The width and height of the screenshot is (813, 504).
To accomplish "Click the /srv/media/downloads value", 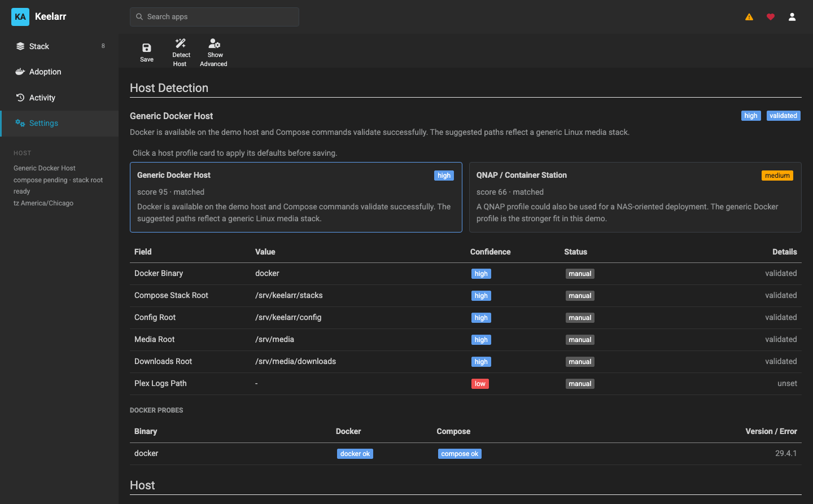I will [296, 361].
